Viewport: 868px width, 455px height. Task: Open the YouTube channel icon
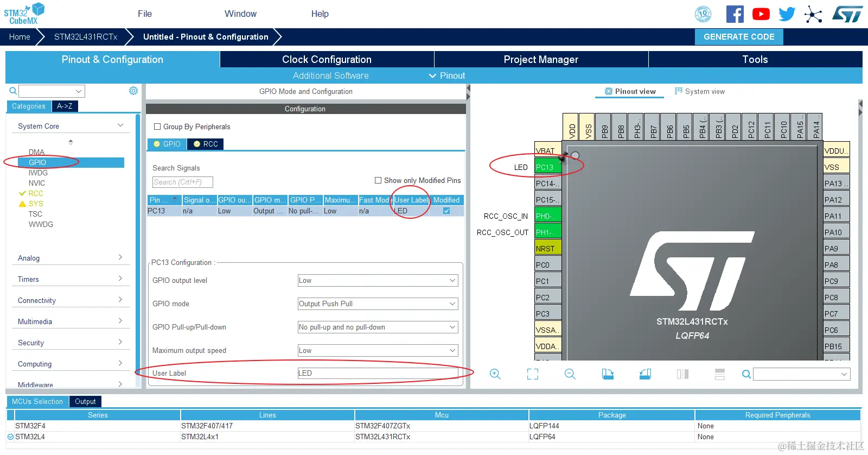click(761, 14)
